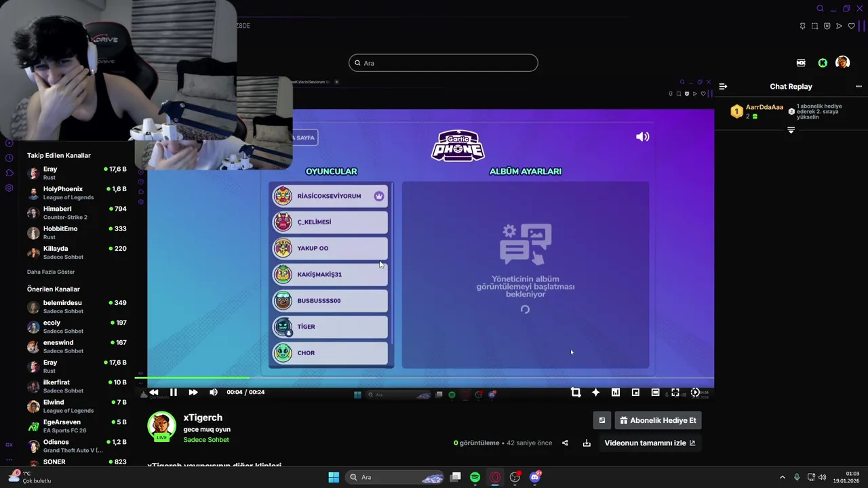Open recommended channel ecoiy
Screen dimensions: 868x488
[77, 327]
